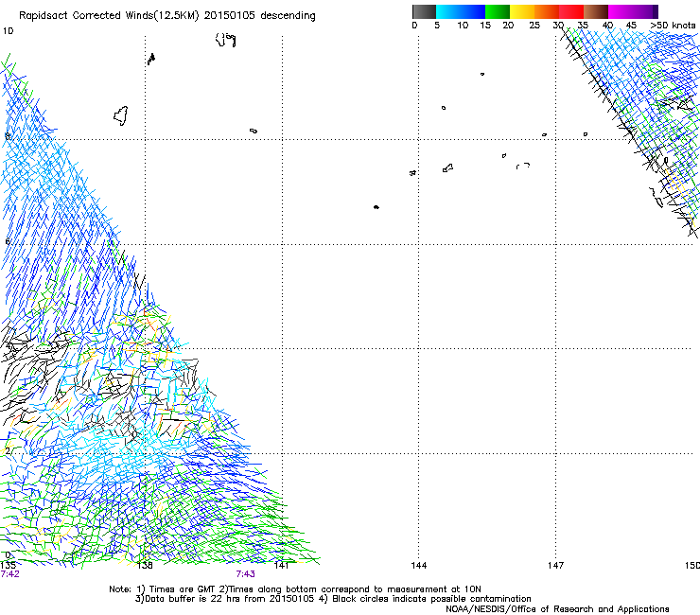Click the latitude axis label '6'

coord(8,241)
